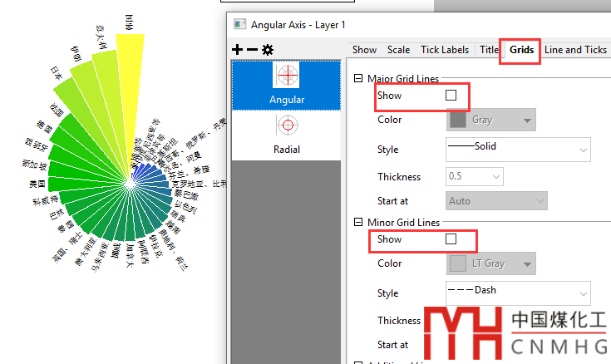Enable Show for Minor Grid Lines
This screenshot has width=611, height=364.
click(451, 239)
